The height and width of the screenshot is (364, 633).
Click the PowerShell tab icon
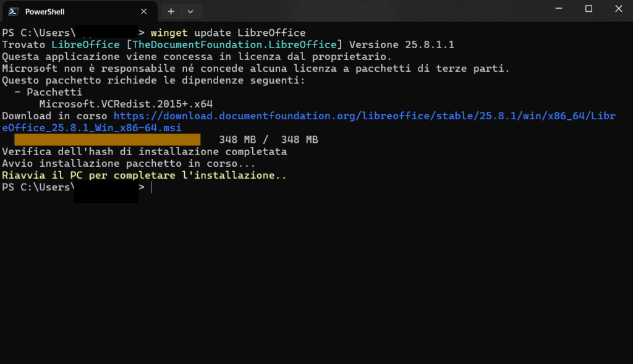(13, 12)
